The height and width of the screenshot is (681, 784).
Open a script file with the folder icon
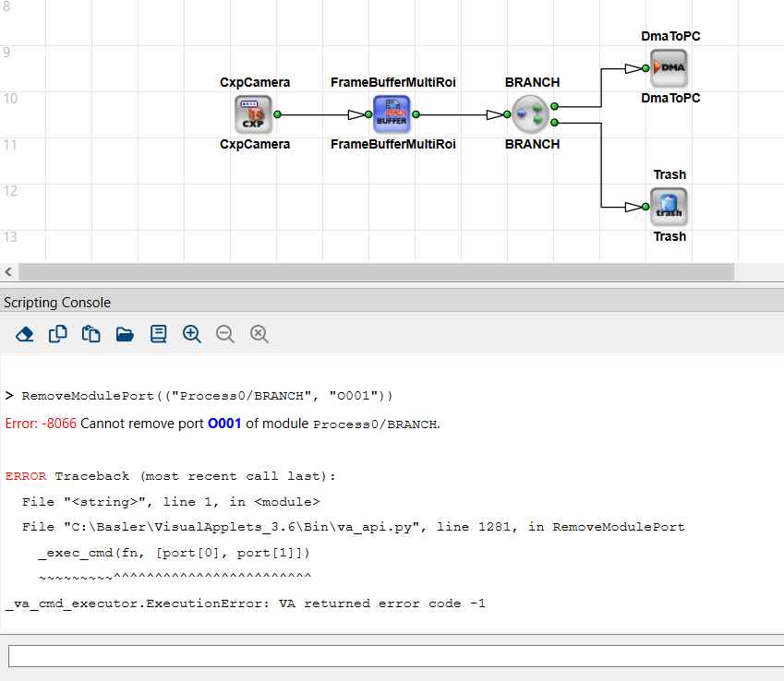[x=125, y=334]
